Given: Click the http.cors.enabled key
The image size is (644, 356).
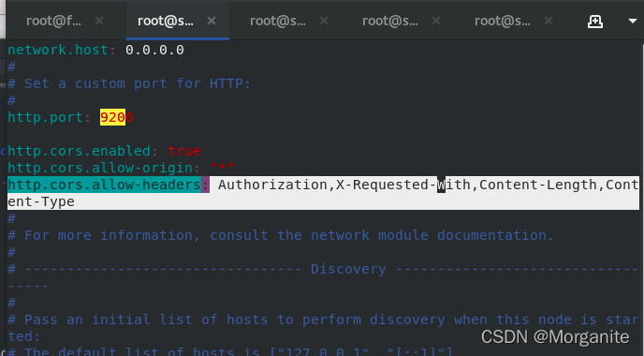Looking at the screenshot, I should pos(79,151).
